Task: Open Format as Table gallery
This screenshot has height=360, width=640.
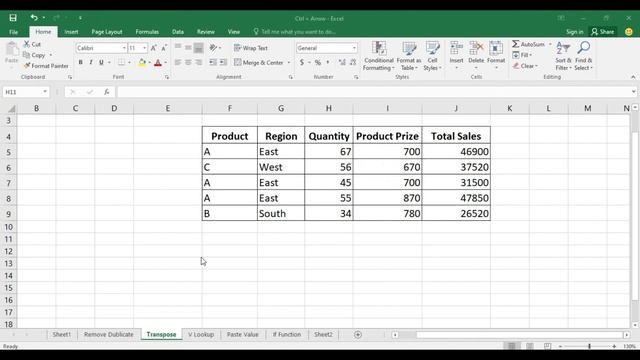Action: (409, 56)
